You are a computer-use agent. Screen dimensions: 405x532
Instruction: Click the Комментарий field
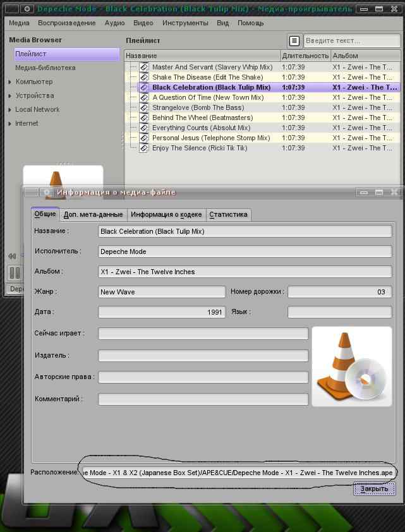[203, 399]
